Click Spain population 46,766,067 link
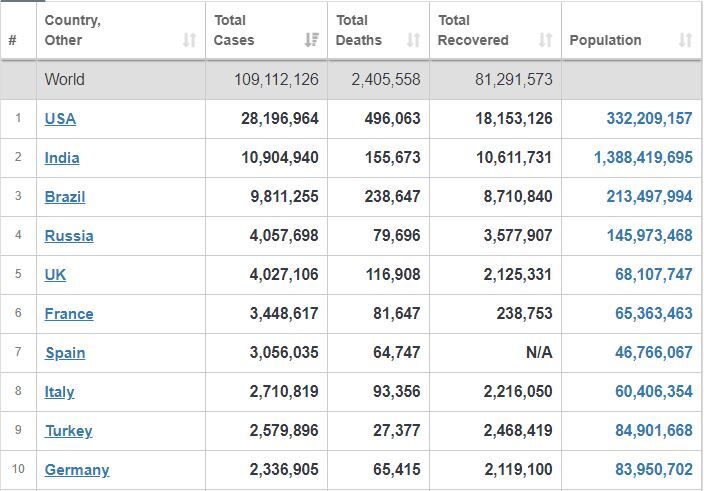Image resolution: width=704 pixels, height=491 pixels. point(654,352)
